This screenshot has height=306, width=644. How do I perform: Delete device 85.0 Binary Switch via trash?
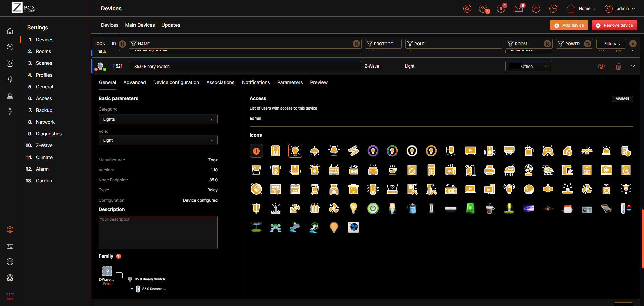pyautogui.click(x=619, y=67)
